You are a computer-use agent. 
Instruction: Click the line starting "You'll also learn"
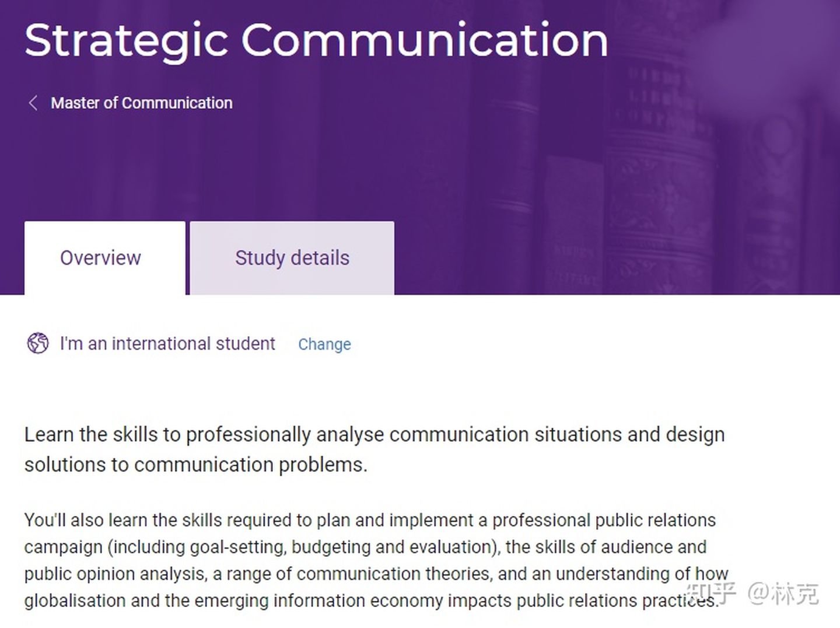(x=370, y=520)
